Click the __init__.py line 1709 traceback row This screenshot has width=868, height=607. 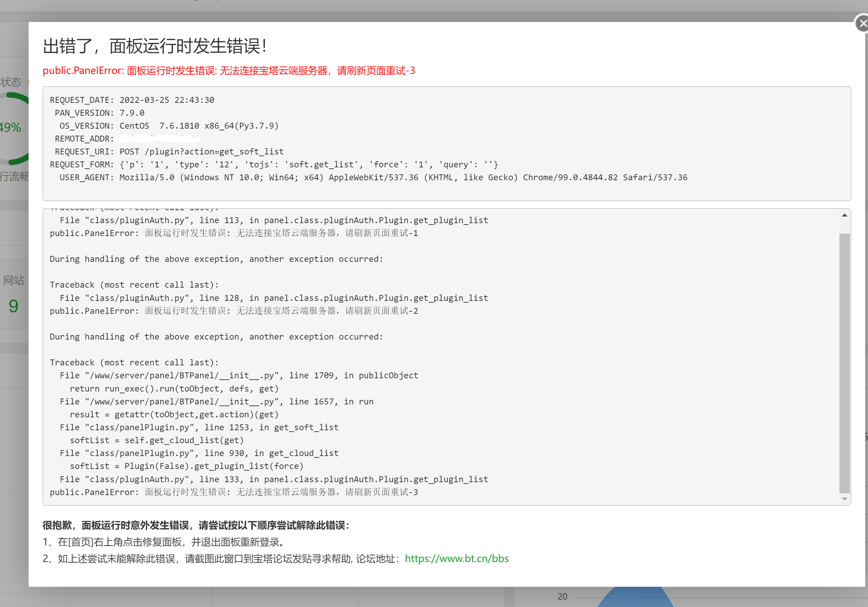click(239, 375)
